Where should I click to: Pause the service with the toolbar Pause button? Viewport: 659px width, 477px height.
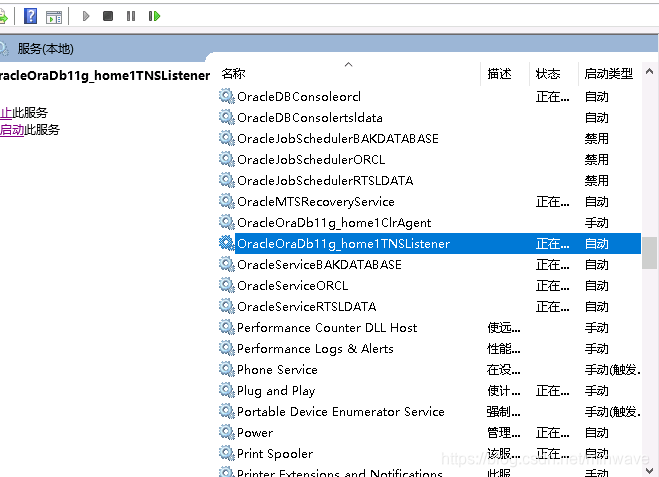pyautogui.click(x=131, y=16)
